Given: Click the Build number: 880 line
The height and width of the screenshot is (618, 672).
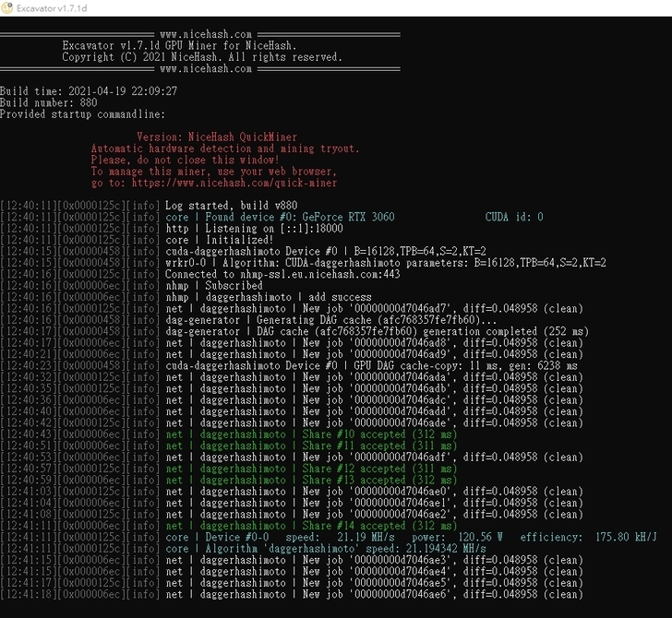Looking at the screenshot, I should (48, 102).
